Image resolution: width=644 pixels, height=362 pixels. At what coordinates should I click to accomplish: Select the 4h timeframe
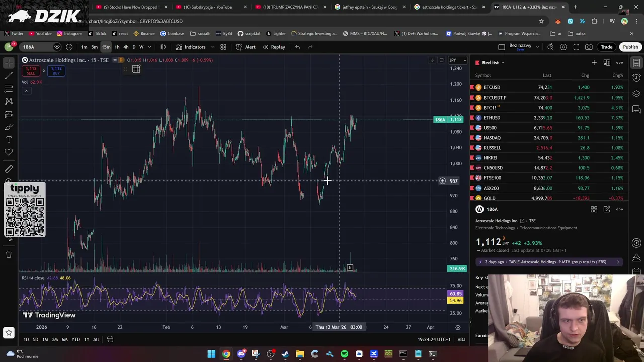[126, 47]
